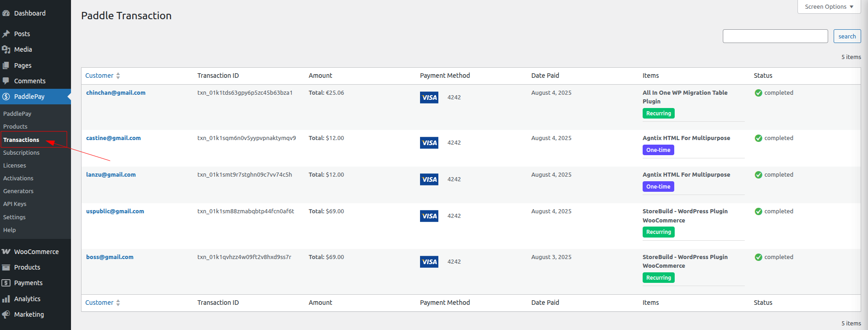Open customer chinchan@gmail.com link
This screenshot has height=330, width=868.
click(116, 92)
